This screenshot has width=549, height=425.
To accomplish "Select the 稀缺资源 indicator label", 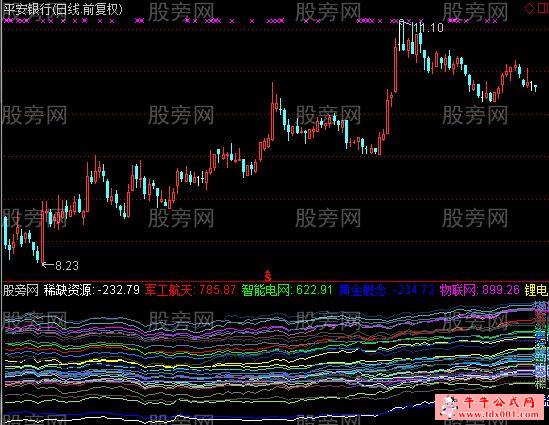I will click(x=67, y=290).
